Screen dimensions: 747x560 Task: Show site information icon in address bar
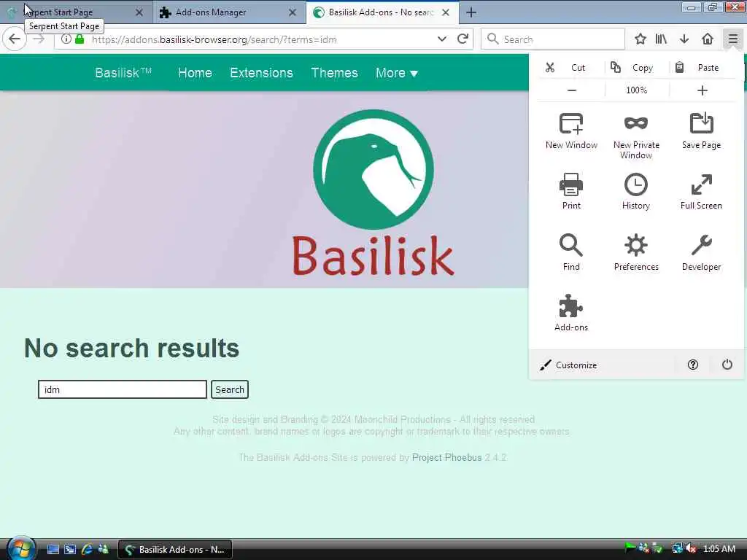[66, 39]
